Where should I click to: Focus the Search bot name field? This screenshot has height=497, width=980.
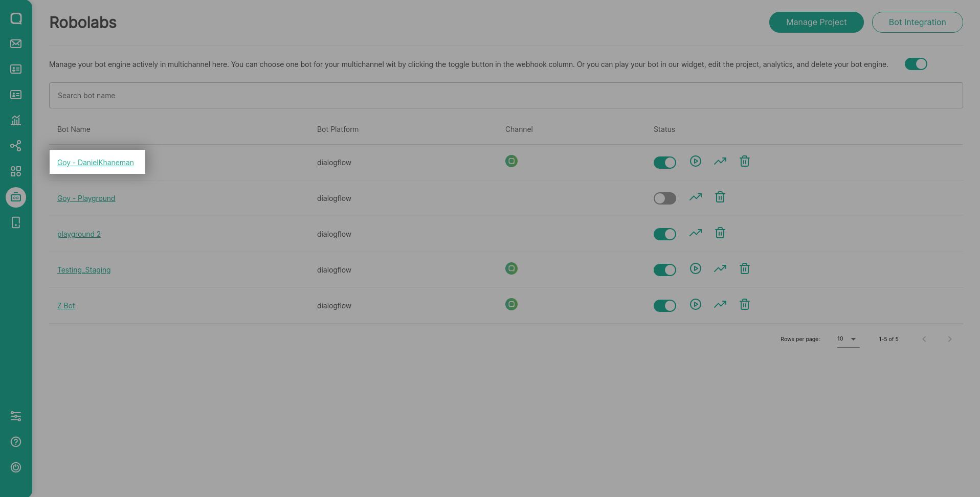pyautogui.click(x=505, y=96)
